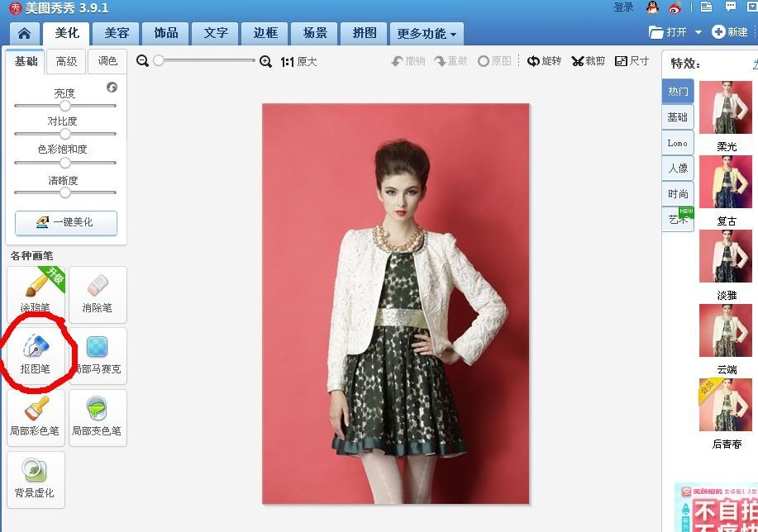Select the Lomo effects category
Image resolution: width=758 pixels, height=532 pixels.
[x=678, y=143]
